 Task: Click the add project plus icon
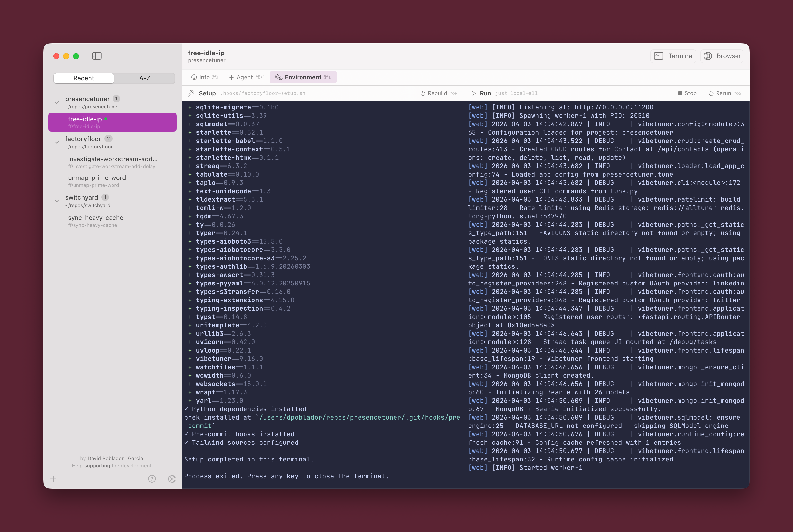click(53, 479)
